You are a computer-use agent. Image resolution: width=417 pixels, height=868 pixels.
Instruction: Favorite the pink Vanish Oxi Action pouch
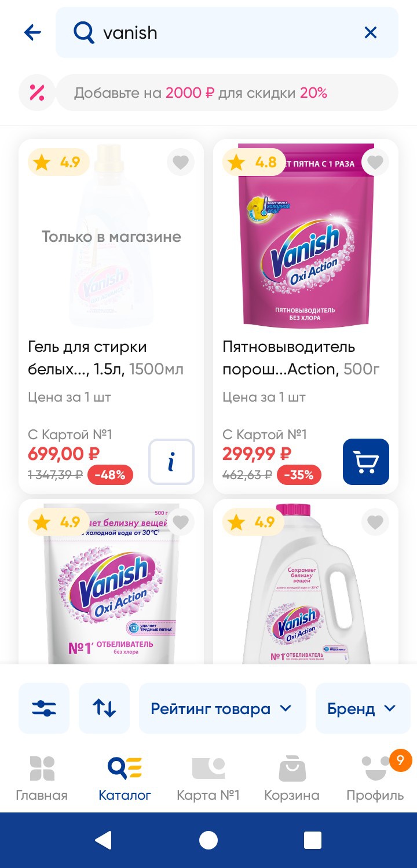(375, 162)
